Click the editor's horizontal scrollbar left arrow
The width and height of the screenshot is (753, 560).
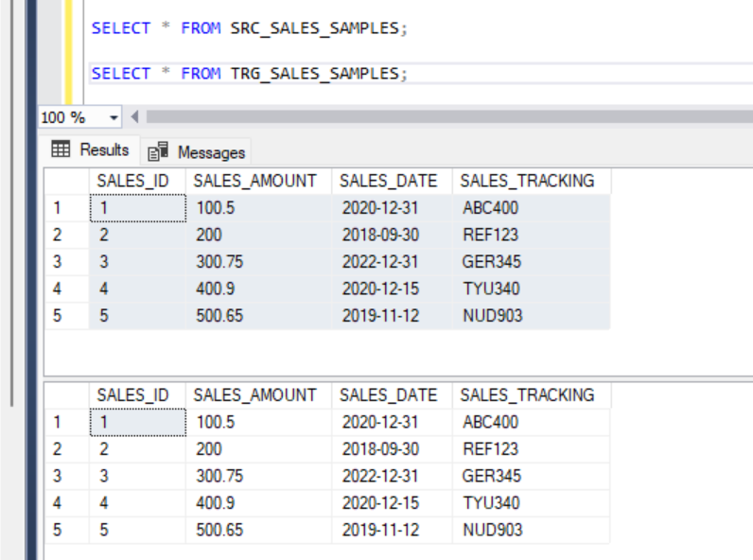[134, 117]
